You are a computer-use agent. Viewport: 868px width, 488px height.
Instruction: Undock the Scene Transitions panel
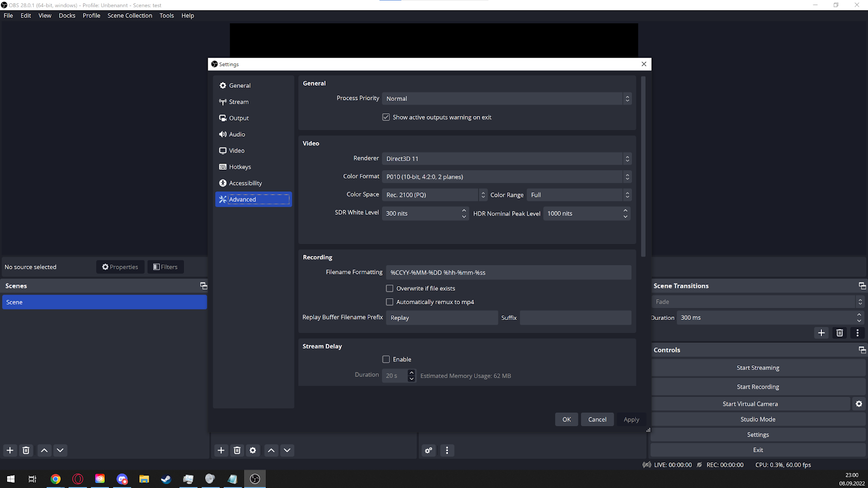click(862, 286)
